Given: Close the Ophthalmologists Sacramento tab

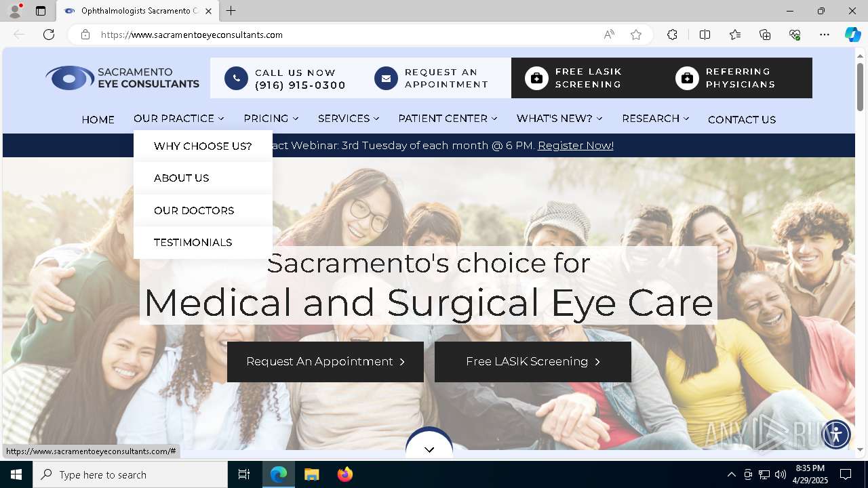Looking at the screenshot, I should pyautogui.click(x=208, y=11).
